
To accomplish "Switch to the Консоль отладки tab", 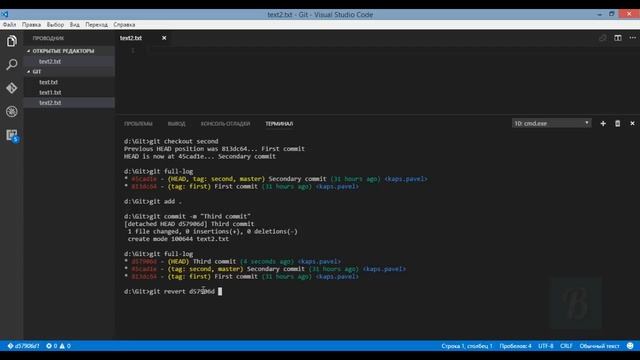I will 225,124.
